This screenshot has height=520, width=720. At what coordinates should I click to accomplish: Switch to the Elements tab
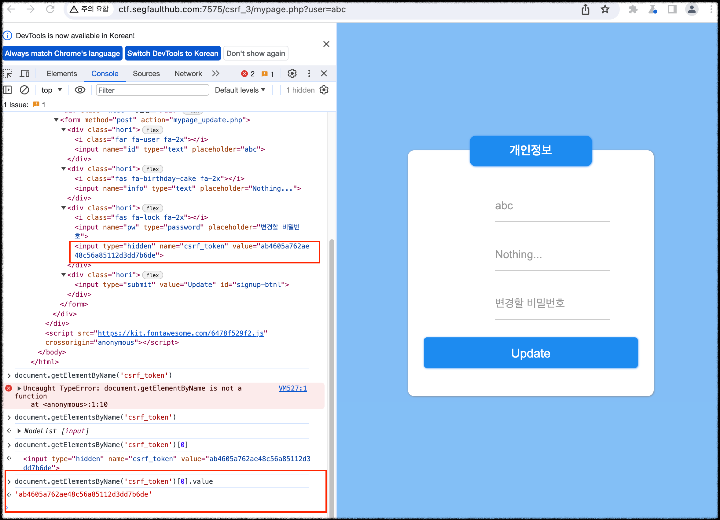click(62, 73)
